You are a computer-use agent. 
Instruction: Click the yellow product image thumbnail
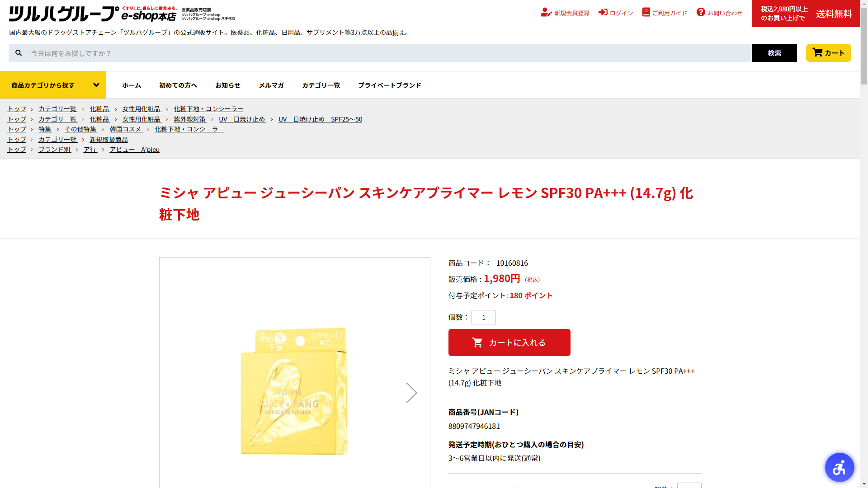click(295, 391)
